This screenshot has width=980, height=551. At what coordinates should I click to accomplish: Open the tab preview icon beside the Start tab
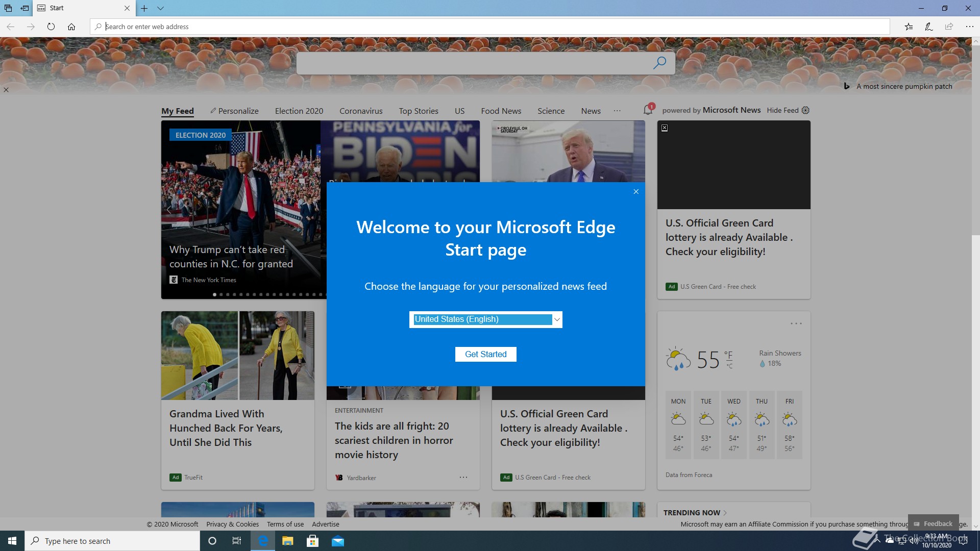click(8, 8)
